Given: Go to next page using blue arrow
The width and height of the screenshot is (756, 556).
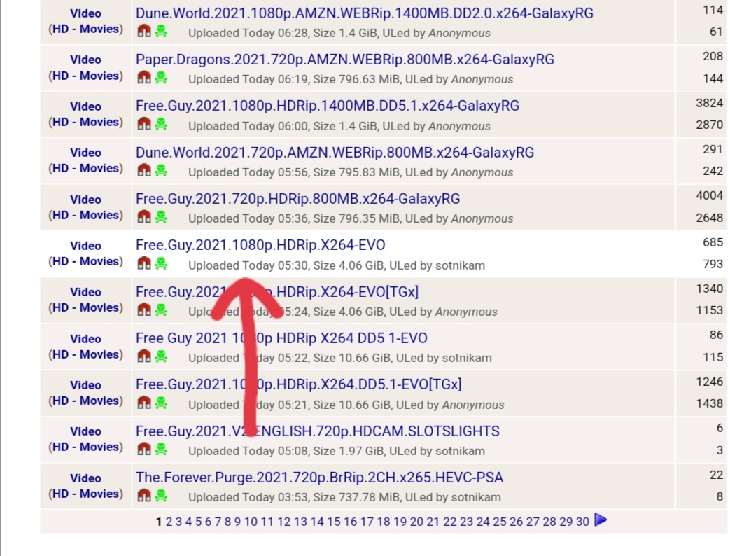Looking at the screenshot, I should [601, 520].
